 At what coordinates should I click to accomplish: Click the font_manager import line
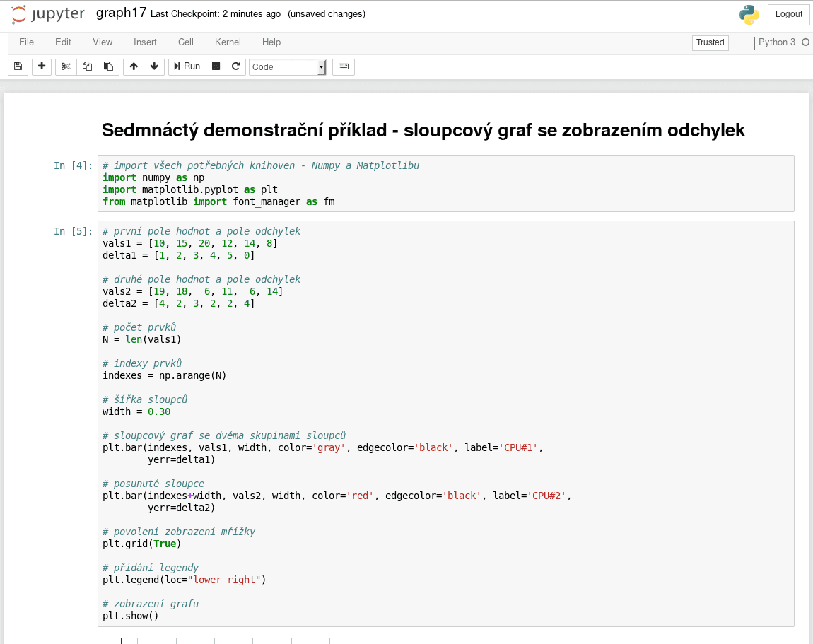point(219,201)
